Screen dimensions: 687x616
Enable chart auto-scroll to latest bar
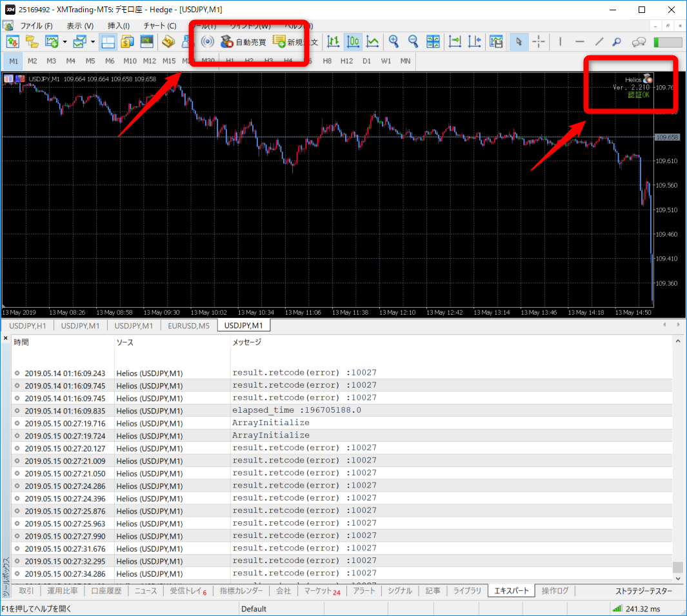tap(455, 42)
